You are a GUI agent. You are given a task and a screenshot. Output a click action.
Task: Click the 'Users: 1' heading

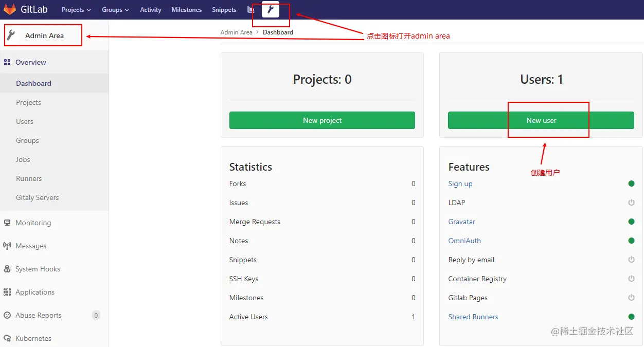542,79
